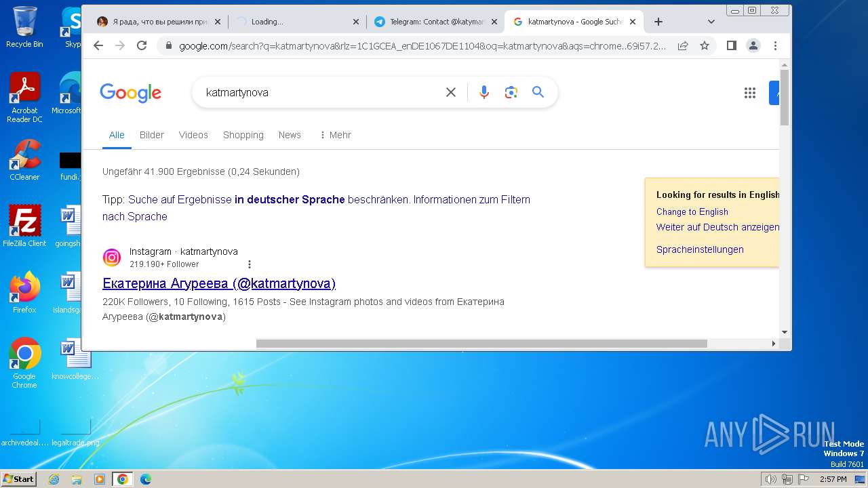Open the Windows Start menu

[18, 479]
